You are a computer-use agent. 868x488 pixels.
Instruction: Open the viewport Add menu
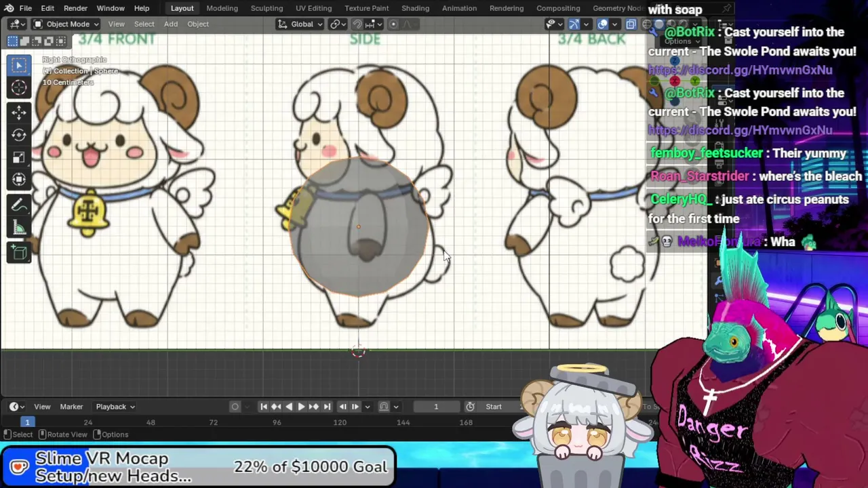pyautogui.click(x=170, y=24)
